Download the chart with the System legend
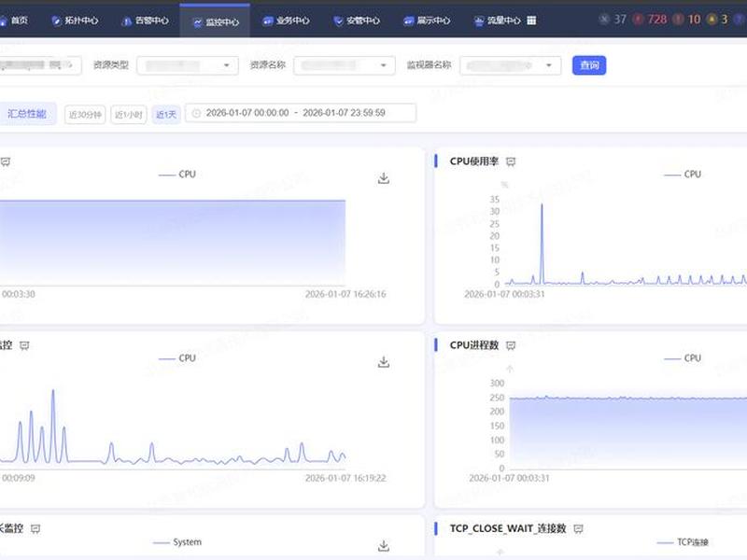Screen dimensions: 747x560 click(384, 546)
